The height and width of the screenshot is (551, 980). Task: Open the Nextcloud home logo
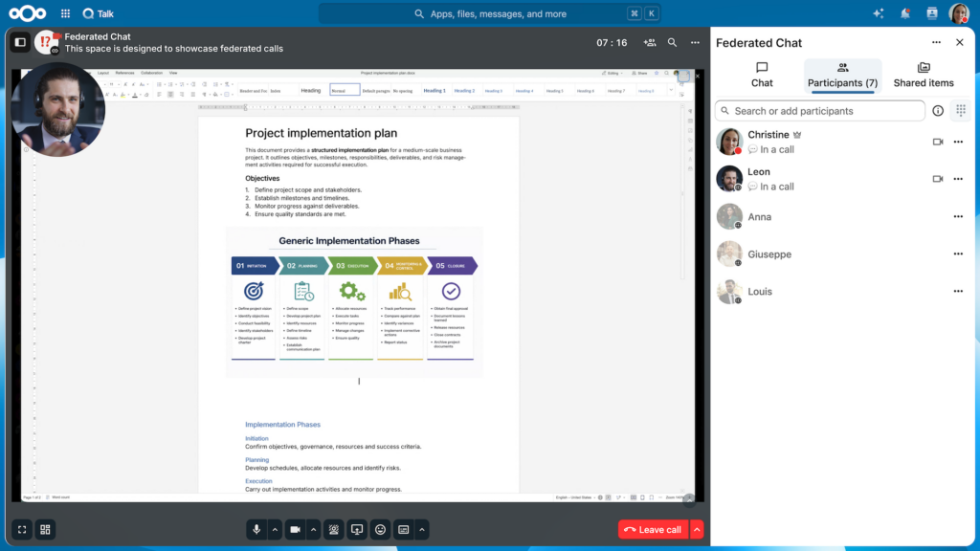pos(27,13)
